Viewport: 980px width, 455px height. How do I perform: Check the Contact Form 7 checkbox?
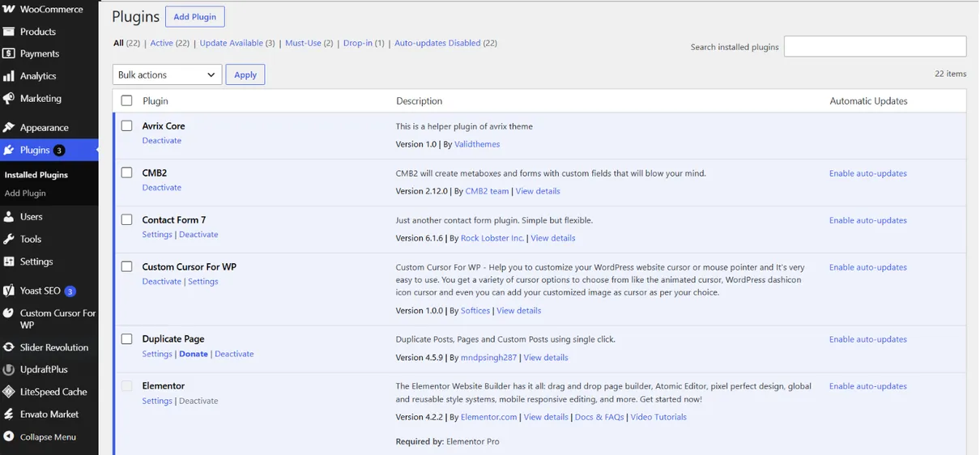click(126, 220)
